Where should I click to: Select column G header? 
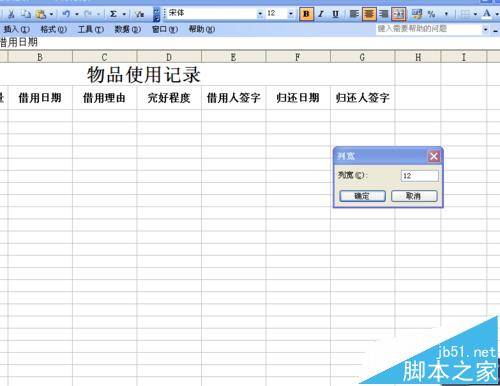[x=362, y=57]
